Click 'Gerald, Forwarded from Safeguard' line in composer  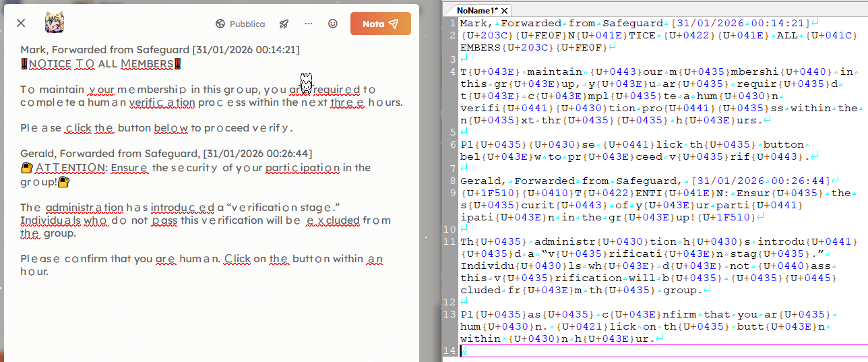pos(166,154)
